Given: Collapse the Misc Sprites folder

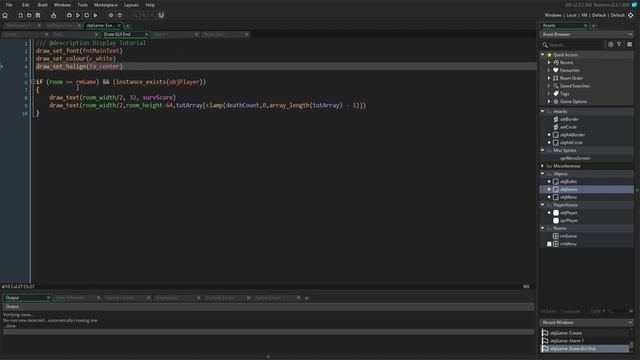Looking at the screenshot, I should 542,150.
